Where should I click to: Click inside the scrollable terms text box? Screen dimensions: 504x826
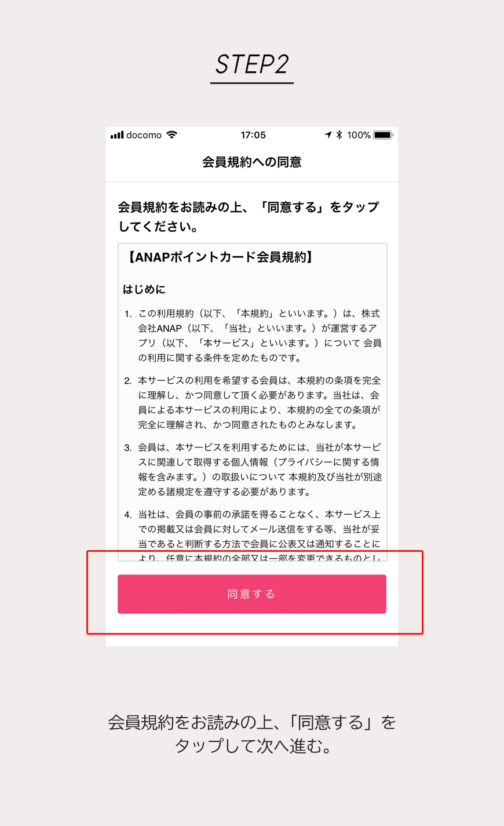click(x=253, y=402)
